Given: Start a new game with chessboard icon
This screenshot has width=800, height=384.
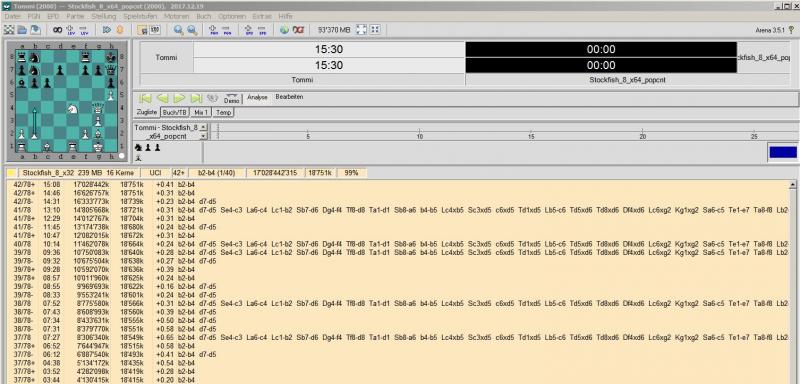Looking at the screenshot, I should (x=9, y=30).
